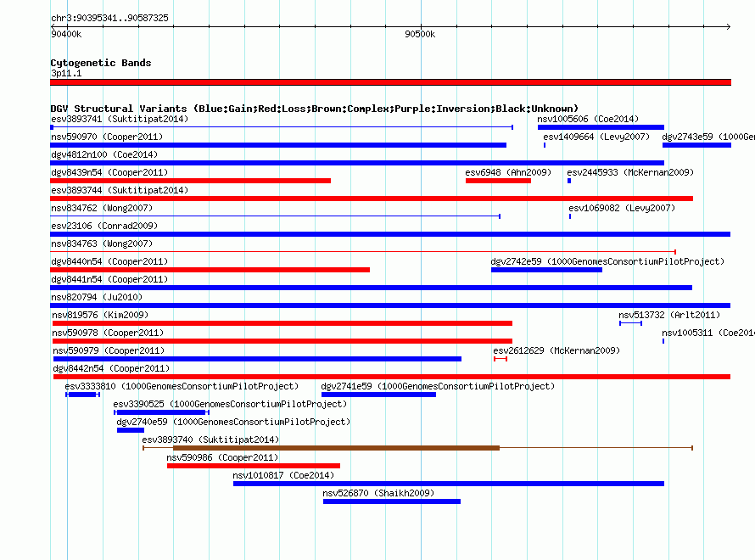Open nsv1010817 (Coe2014) label
Viewport: 755px width, 560px height.
coord(283,475)
